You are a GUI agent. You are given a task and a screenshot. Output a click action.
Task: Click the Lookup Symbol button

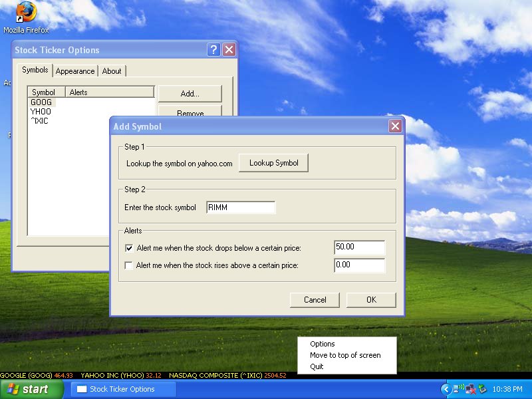[x=273, y=163]
